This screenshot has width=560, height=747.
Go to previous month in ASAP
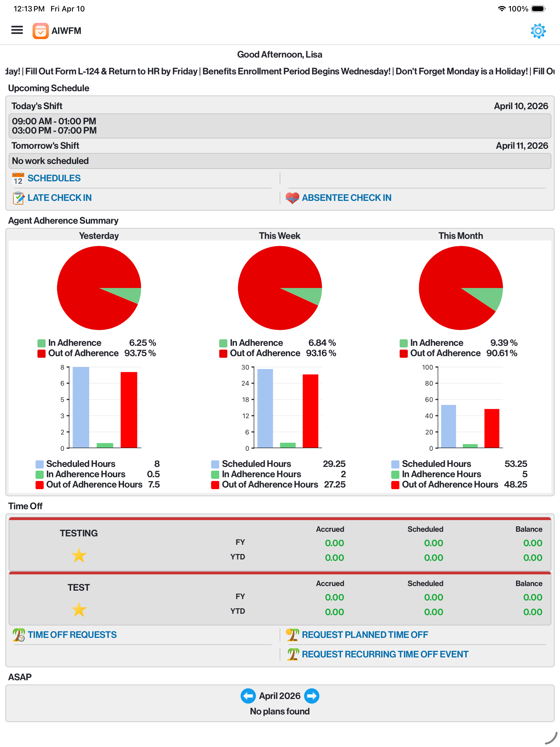[x=248, y=696]
